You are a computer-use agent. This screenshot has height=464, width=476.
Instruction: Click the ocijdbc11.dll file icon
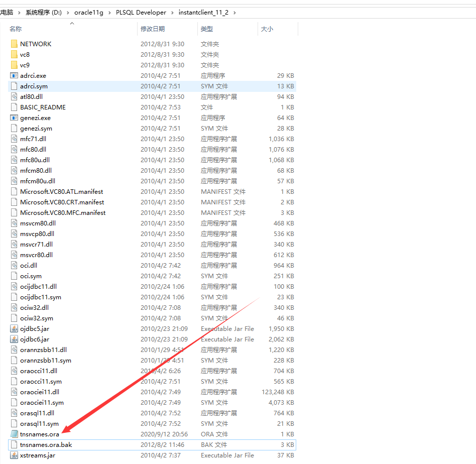point(14,286)
